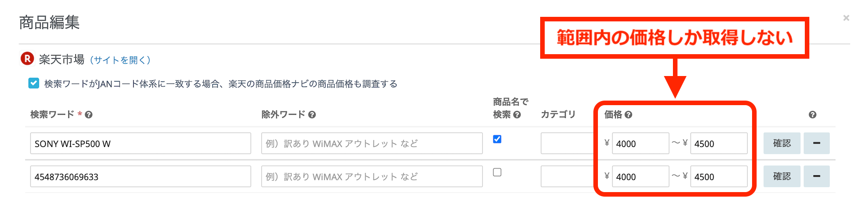Close the 商品編集 dialog

(846, 18)
